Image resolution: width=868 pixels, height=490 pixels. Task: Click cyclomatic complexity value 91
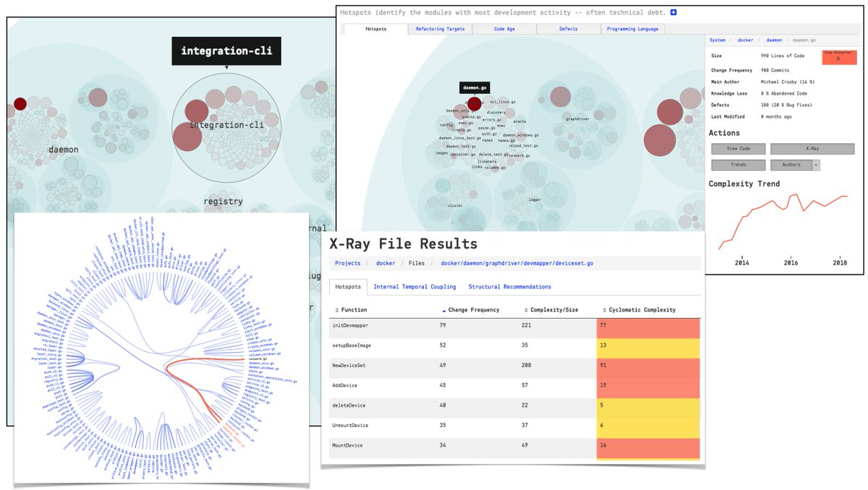pos(603,366)
